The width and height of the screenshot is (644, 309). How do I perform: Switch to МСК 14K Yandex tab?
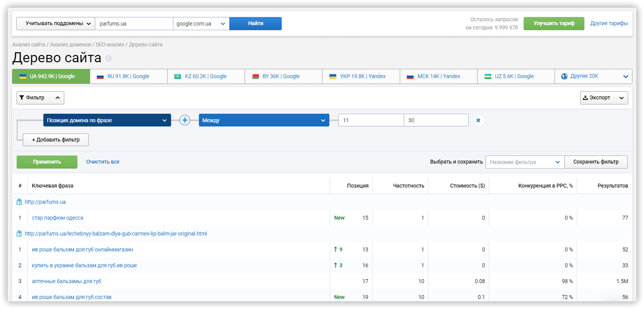438,76
